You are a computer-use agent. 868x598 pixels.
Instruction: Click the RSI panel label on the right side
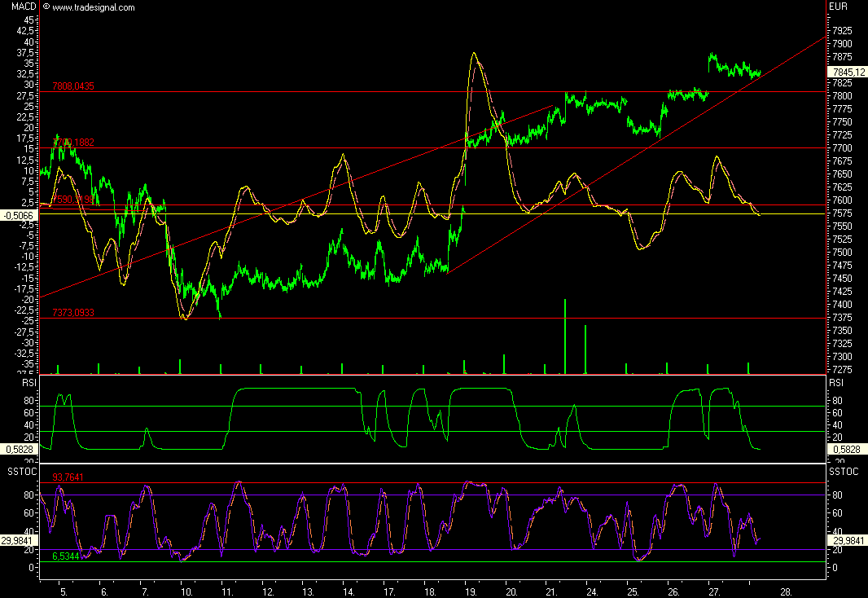pos(836,380)
